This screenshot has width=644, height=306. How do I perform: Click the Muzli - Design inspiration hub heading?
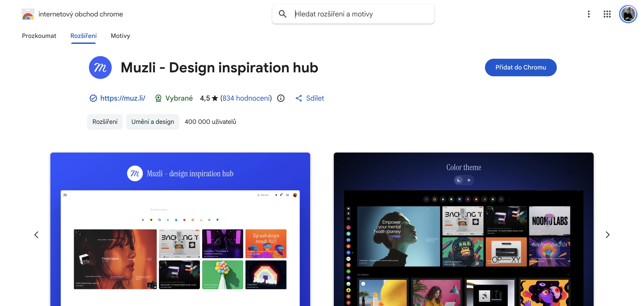pos(219,68)
